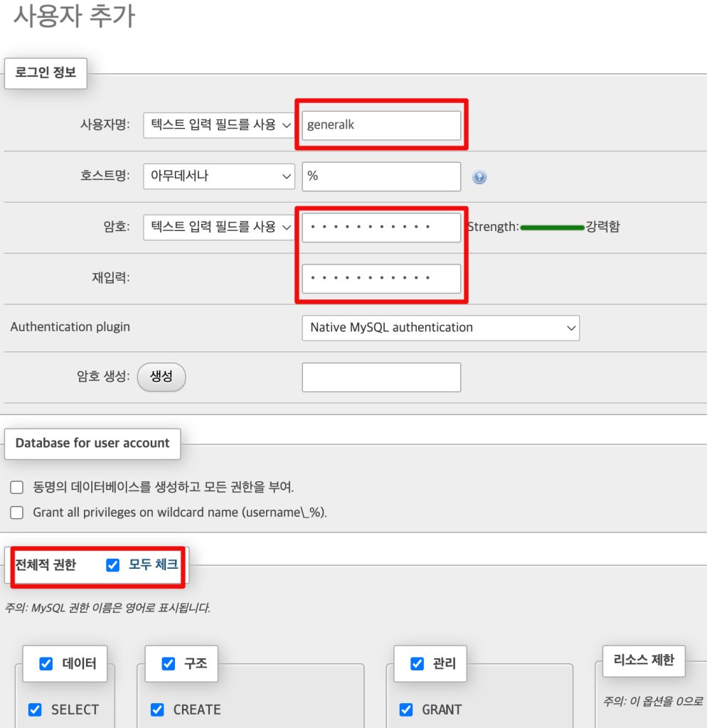Open the Authentication plugin dropdown
The image size is (707, 728).
(440, 328)
